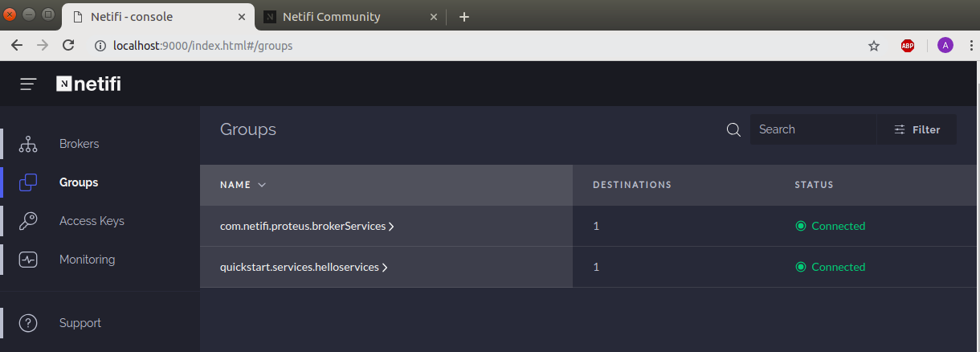Click the filter sliders icon
Viewport: 980px width, 352px height.
point(900,129)
